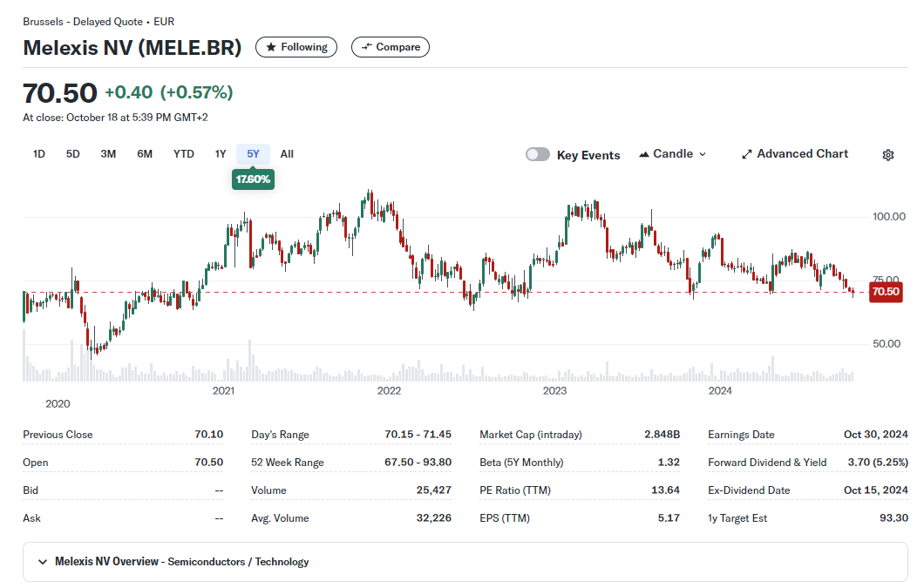Open the Advanced Chart view

coord(794,154)
